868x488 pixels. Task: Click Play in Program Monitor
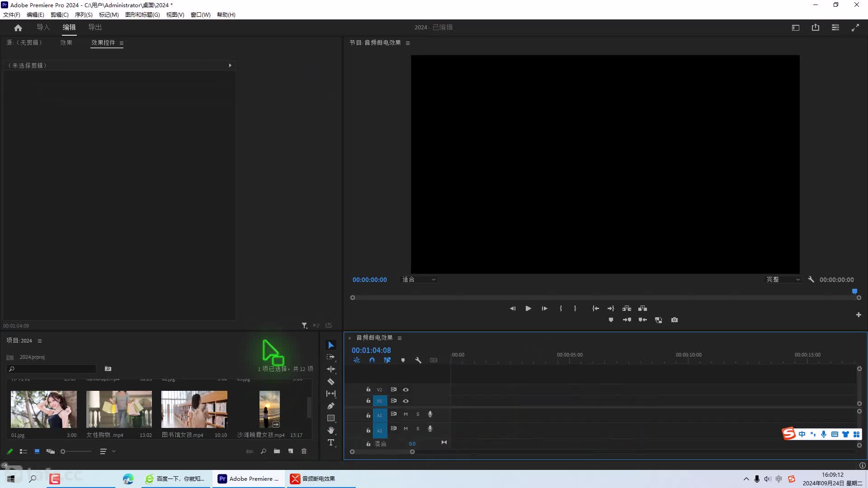(528, 309)
